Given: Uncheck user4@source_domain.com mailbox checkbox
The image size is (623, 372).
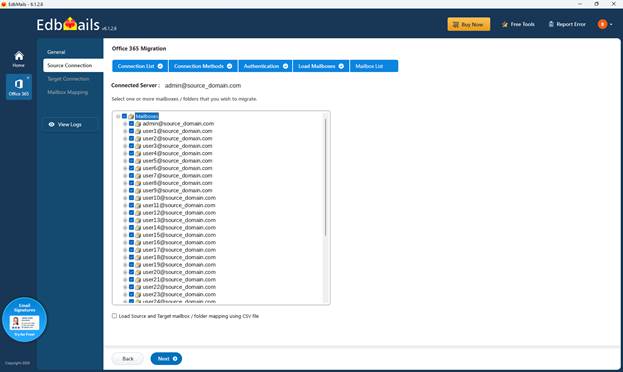Looking at the screenshot, I should 132,153.
